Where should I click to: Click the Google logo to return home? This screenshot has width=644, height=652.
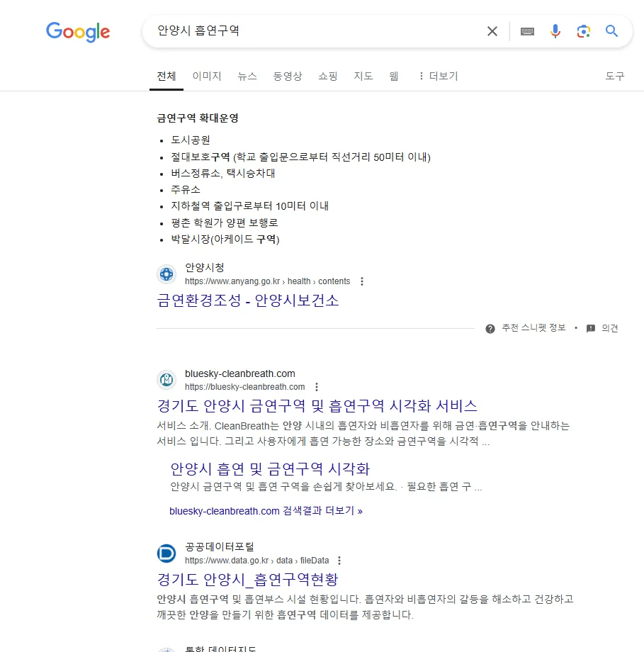78,32
